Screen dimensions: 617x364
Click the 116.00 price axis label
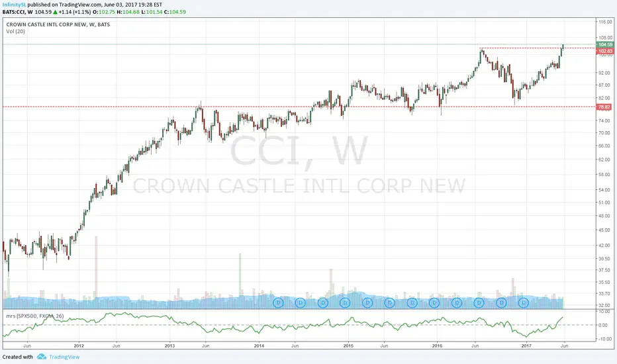[x=605, y=22]
